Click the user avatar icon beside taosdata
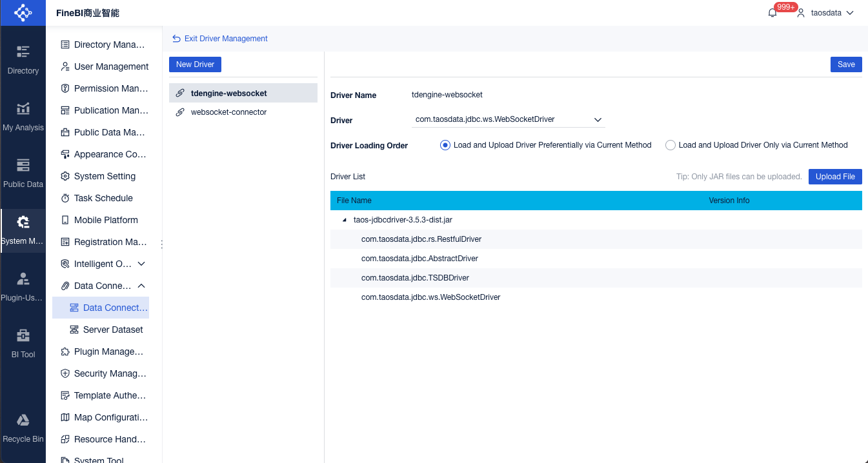Viewport: 868px width, 463px height. pyautogui.click(x=801, y=13)
